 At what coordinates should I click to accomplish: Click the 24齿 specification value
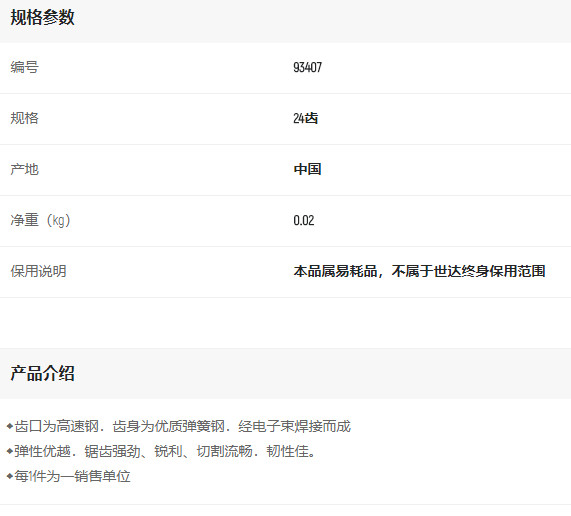tap(306, 118)
